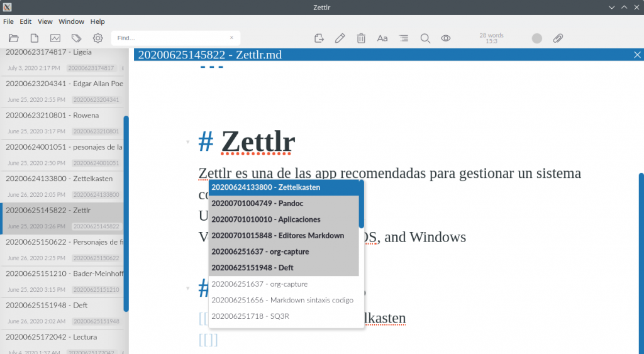Viewport: 644px width, 354px height.
Task: Click the editor vertical scrollbar
Action: (x=641, y=263)
